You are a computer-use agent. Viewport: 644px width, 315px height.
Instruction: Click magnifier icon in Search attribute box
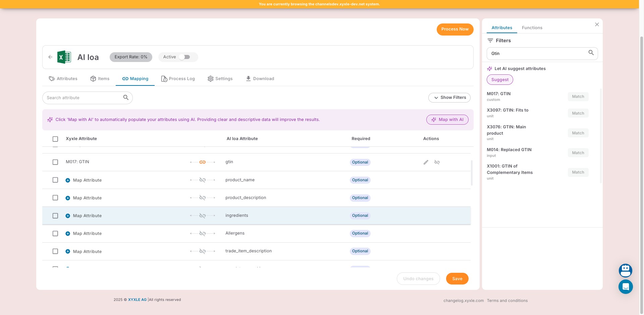coord(126,98)
